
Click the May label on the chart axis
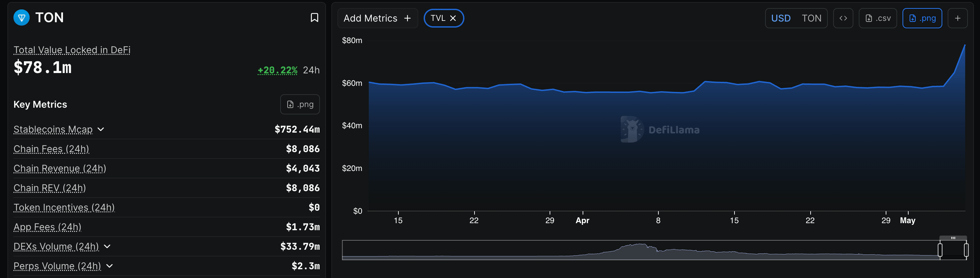click(x=908, y=220)
